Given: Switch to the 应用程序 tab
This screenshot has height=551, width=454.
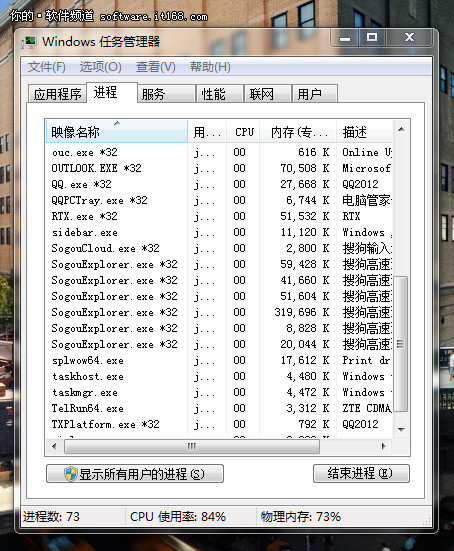Looking at the screenshot, I should click(57, 94).
